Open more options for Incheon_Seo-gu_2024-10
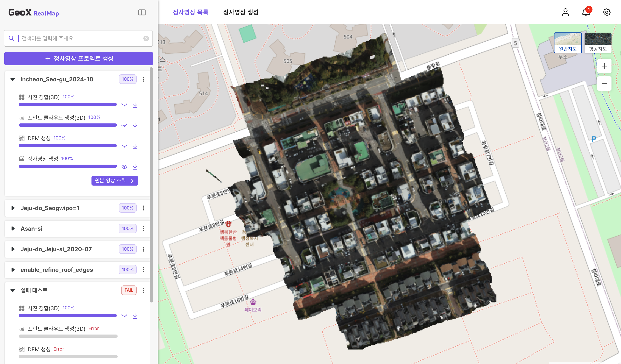 pos(143,79)
